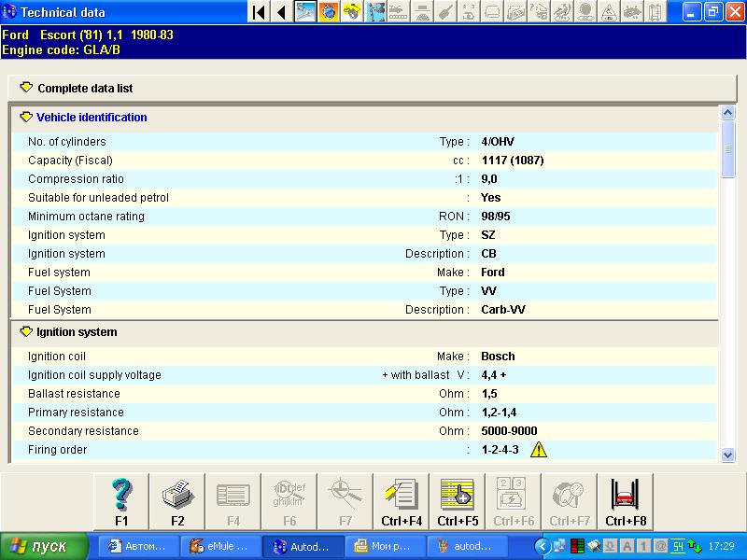Switch to the last 'autod...' taskbar button
This screenshot has height=560, width=747.
[469, 546]
